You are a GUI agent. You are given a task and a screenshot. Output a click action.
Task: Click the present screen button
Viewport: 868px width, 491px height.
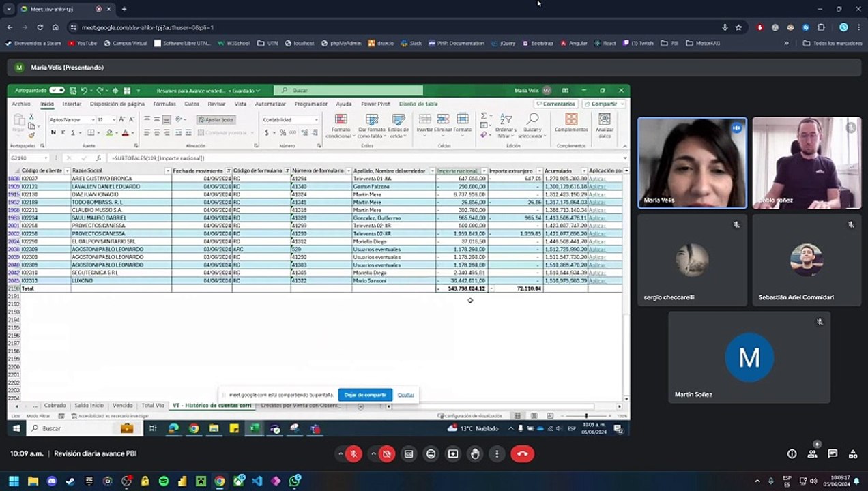click(453, 454)
